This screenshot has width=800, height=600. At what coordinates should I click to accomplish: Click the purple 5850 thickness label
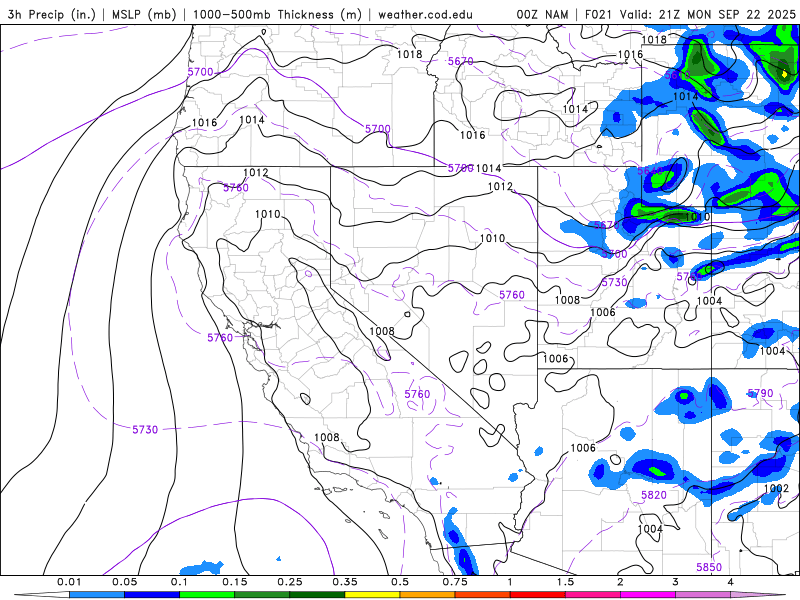coord(709,567)
